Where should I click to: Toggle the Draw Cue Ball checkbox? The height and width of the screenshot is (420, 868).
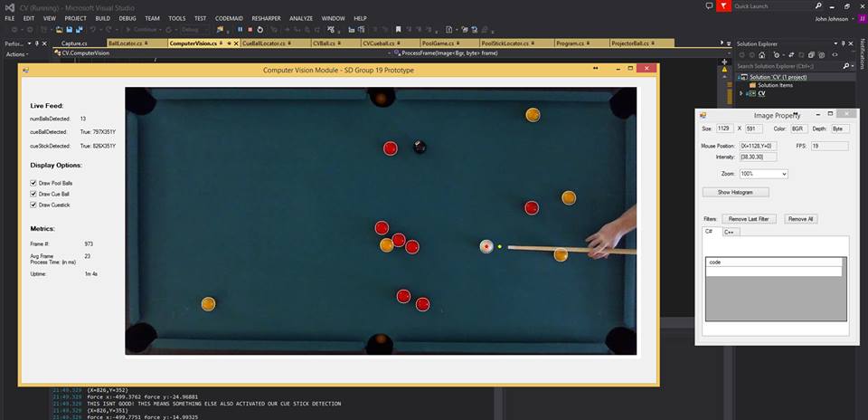click(33, 194)
